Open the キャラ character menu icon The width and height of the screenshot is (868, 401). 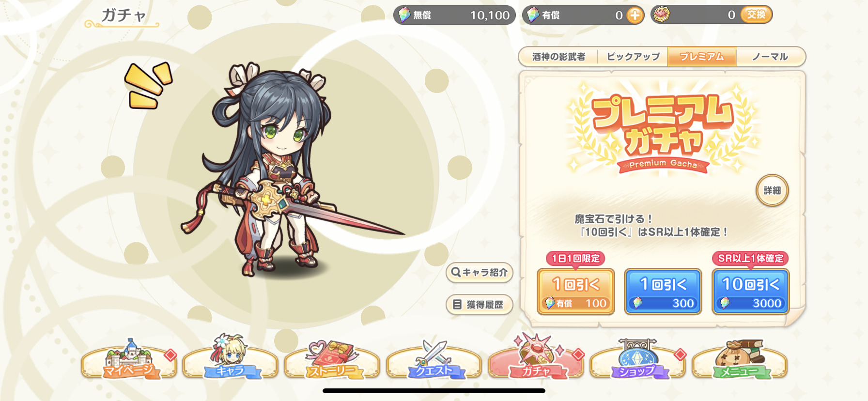230,358
